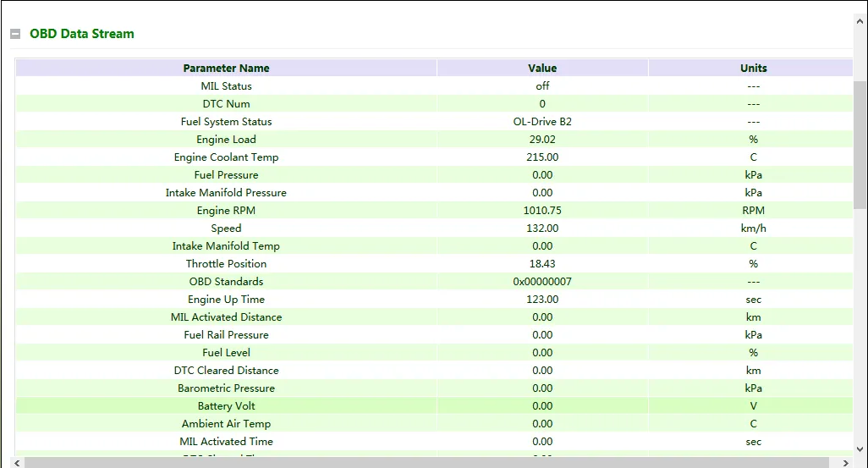Click the 123.00 up time value
868x468 pixels.
point(542,300)
